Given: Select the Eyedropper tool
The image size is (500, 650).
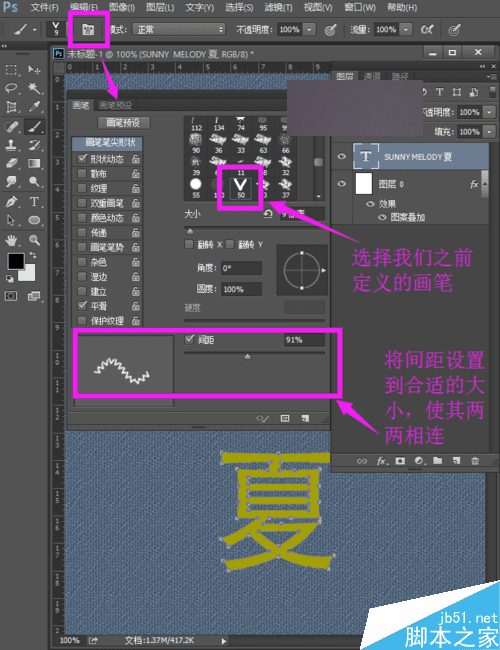Looking at the screenshot, I should [34, 107].
